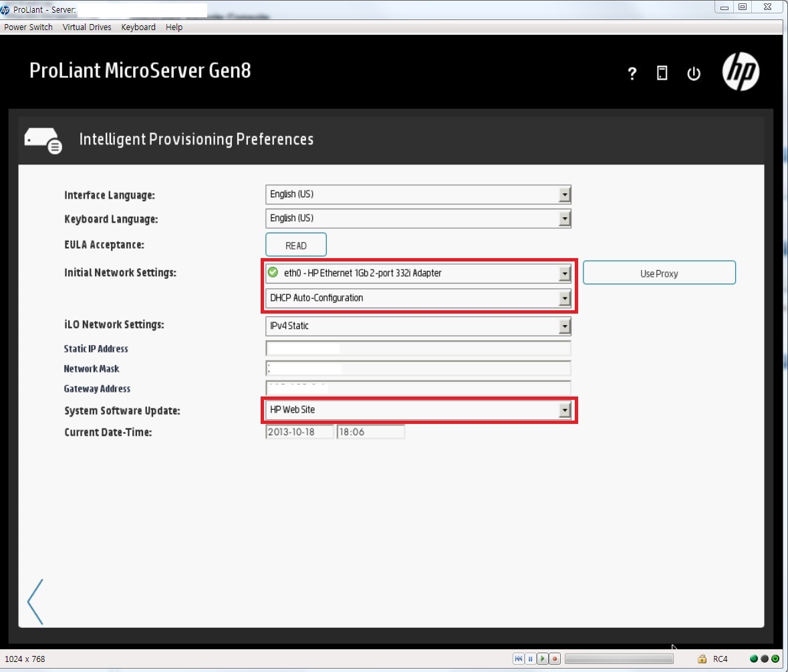Click the Intelligent Provisioning Preferences drive icon
The height and width of the screenshot is (672, 788).
[43, 140]
